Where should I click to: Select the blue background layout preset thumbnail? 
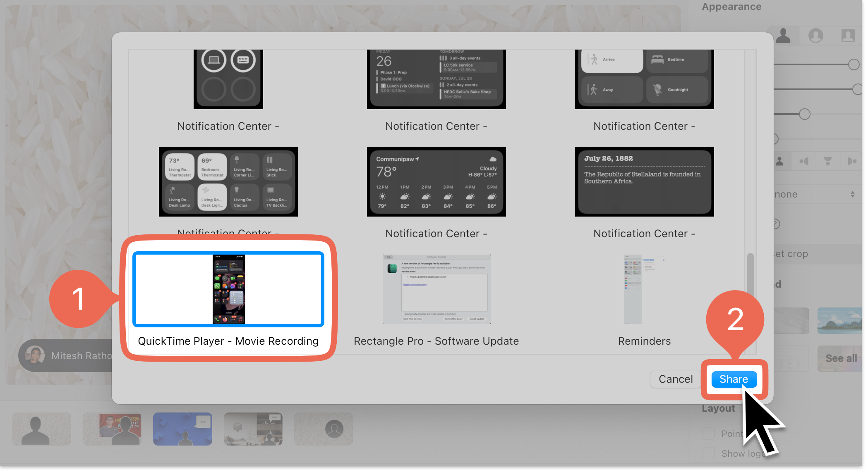(182, 430)
